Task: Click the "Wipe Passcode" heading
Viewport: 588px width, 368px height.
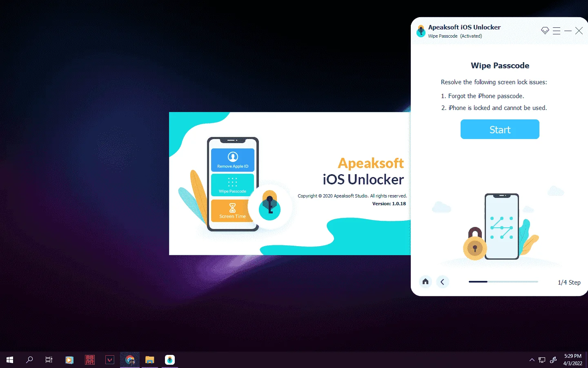Action: pyautogui.click(x=500, y=65)
